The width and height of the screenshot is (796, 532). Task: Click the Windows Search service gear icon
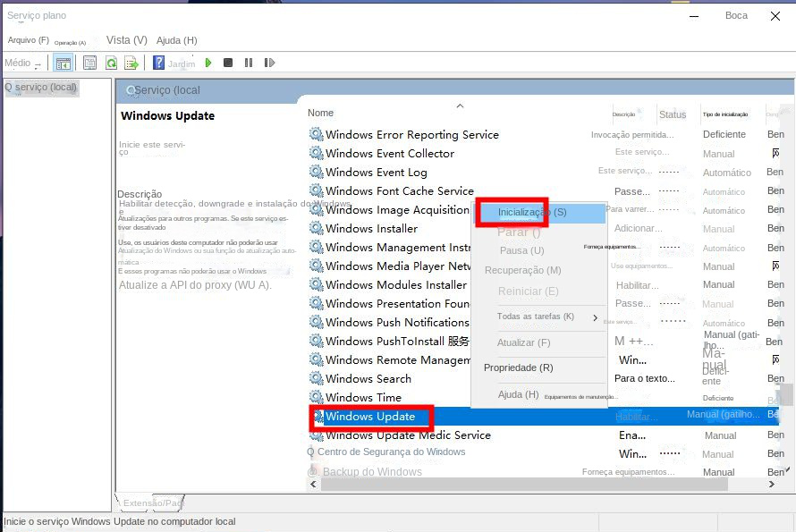point(316,378)
